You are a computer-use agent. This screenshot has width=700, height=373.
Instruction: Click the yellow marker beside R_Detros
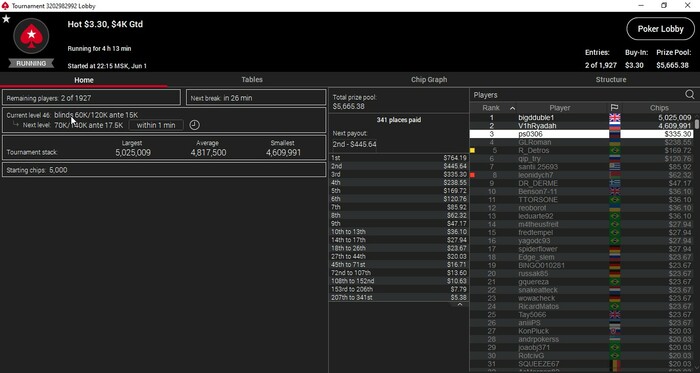tap(472, 151)
